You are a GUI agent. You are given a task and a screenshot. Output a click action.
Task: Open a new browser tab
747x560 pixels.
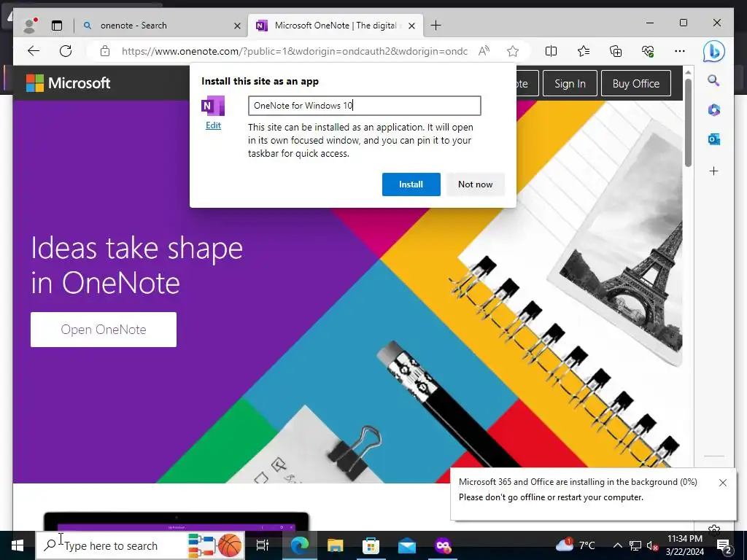pos(436,26)
